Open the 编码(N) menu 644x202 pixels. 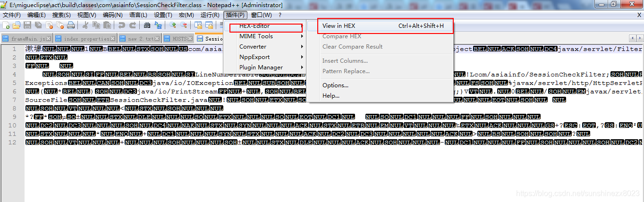pyautogui.click(x=112, y=15)
